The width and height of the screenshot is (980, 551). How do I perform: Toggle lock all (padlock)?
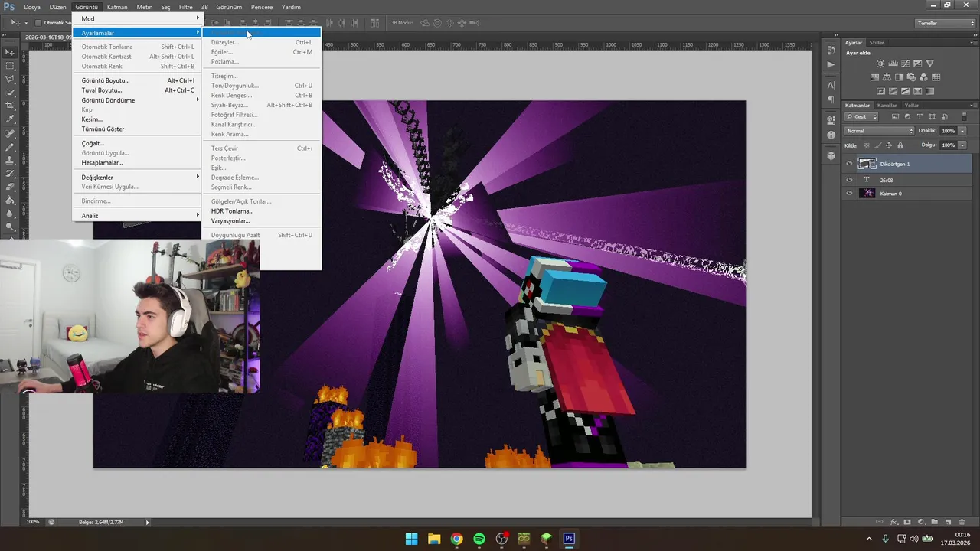(x=900, y=145)
